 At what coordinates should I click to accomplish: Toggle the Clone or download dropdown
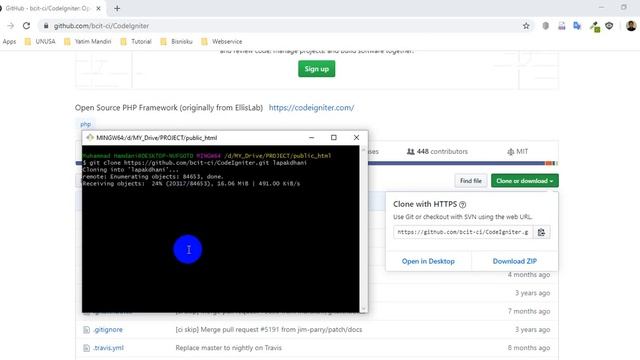click(524, 181)
